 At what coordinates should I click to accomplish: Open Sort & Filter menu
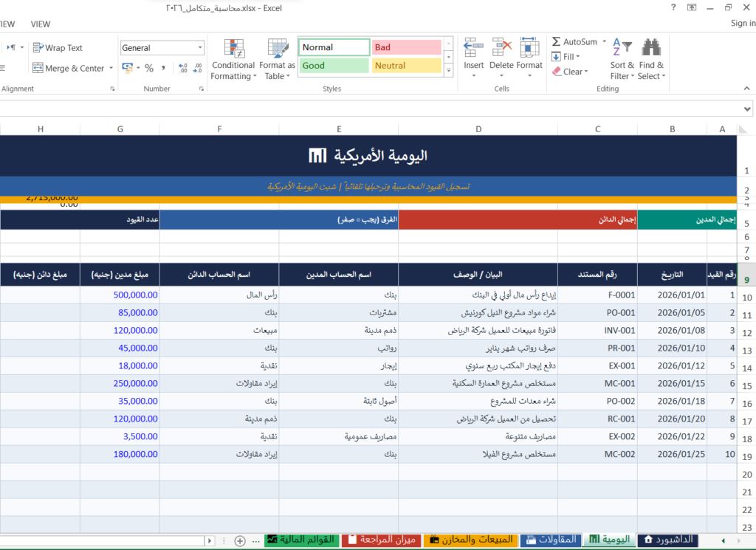pos(622,59)
